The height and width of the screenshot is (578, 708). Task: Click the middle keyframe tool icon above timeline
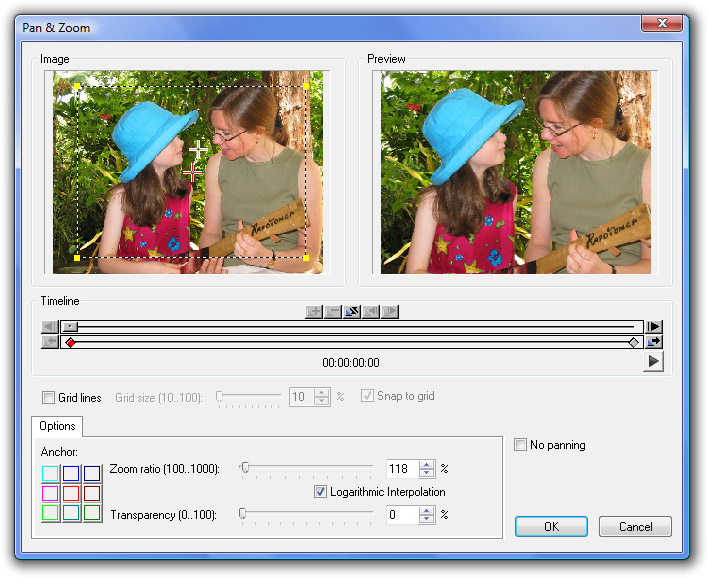(x=352, y=312)
